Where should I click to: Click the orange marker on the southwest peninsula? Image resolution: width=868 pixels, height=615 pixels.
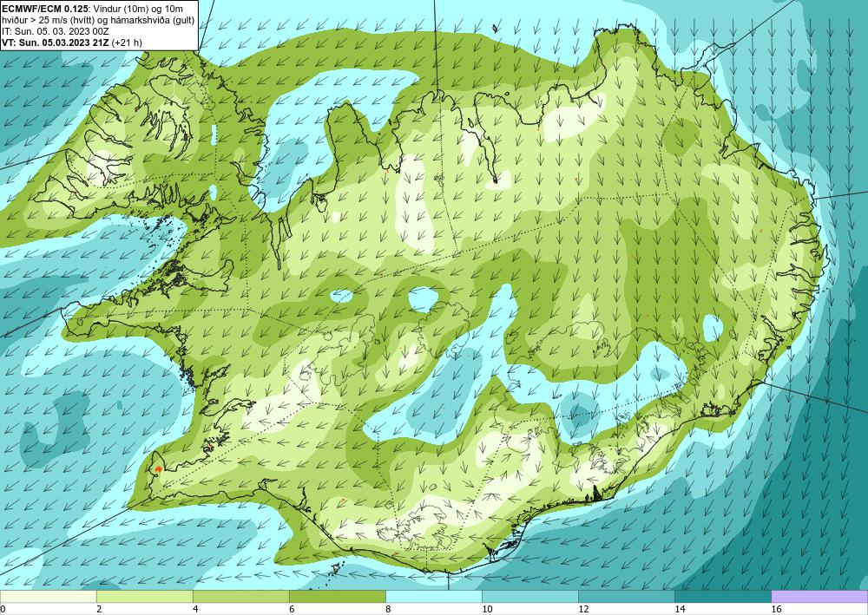click(158, 469)
